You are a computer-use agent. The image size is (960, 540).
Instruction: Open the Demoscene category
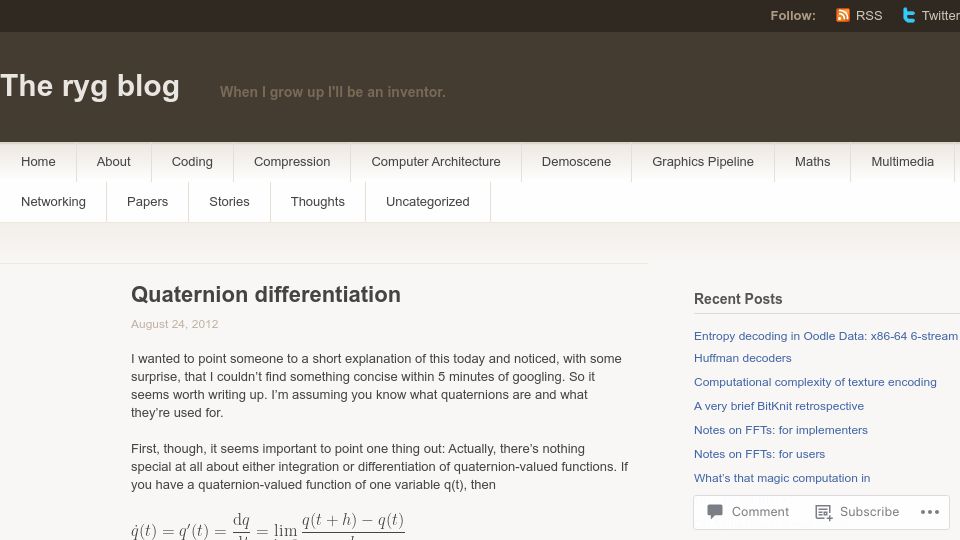(576, 162)
